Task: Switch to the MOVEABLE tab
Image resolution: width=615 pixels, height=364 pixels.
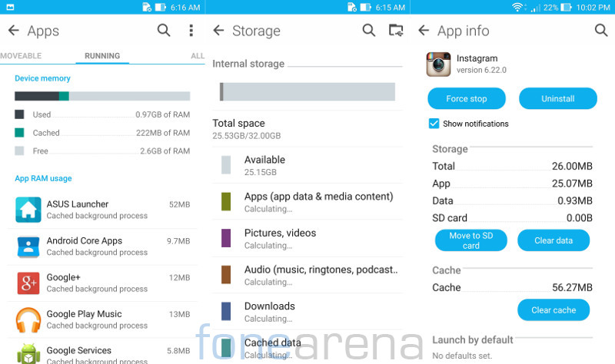Action: tap(21, 55)
